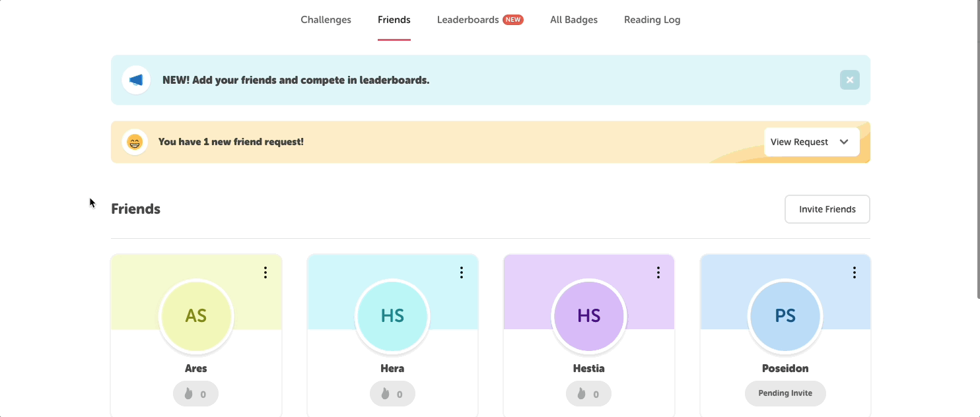Click the Ares AS avatar circle

tap(196, 316)
